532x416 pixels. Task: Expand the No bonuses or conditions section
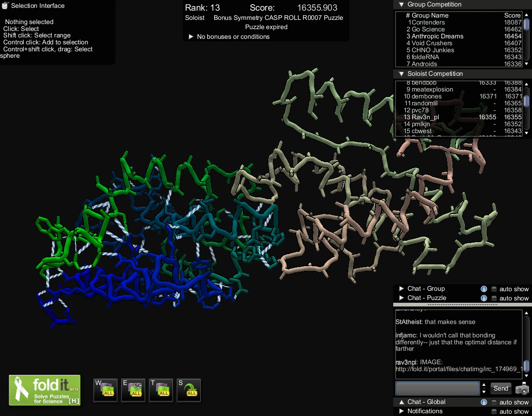[191, 37]
